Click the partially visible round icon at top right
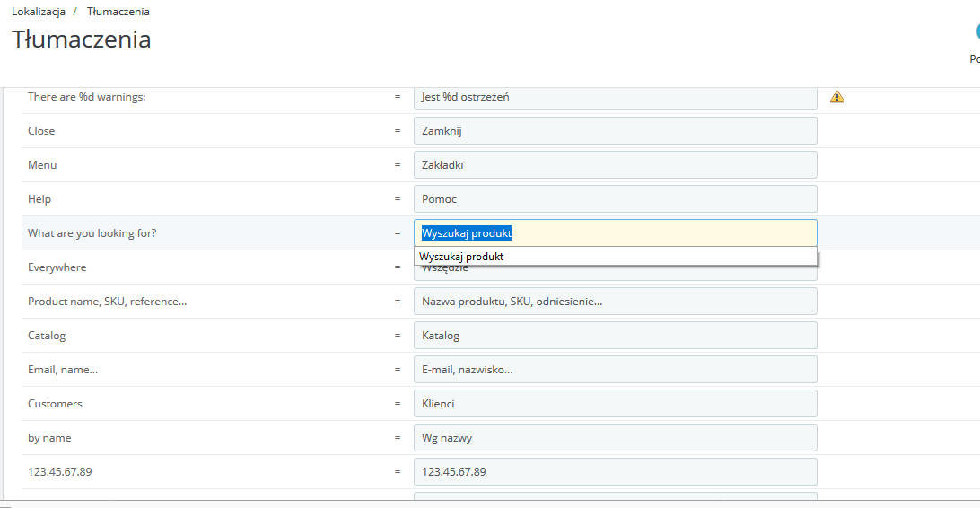This screenshot has width=980, height=508. point(976,32)
